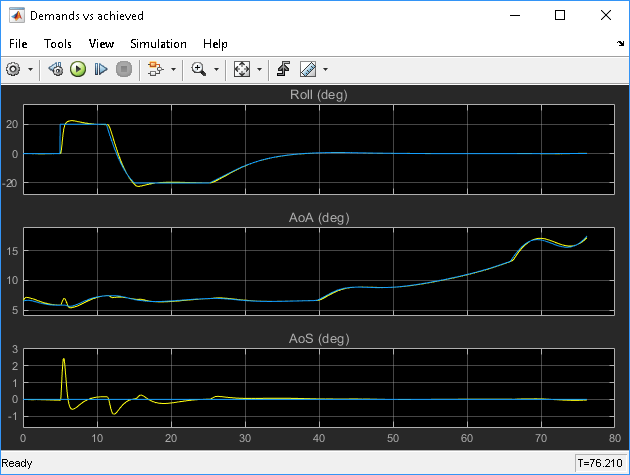The image size is (630, 475).
Task: Expand the Scale Axes dropdown arrow
Action: [259, 70]
